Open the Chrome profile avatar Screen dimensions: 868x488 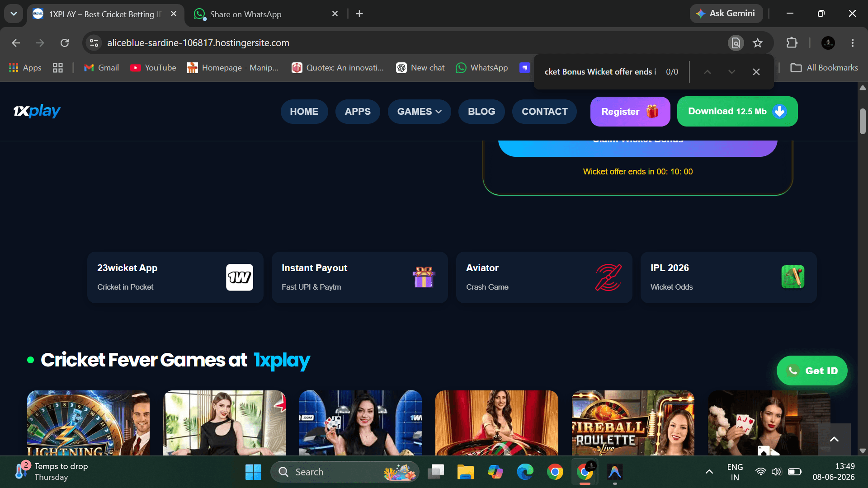pyautogui.click(x=828, y=43)
